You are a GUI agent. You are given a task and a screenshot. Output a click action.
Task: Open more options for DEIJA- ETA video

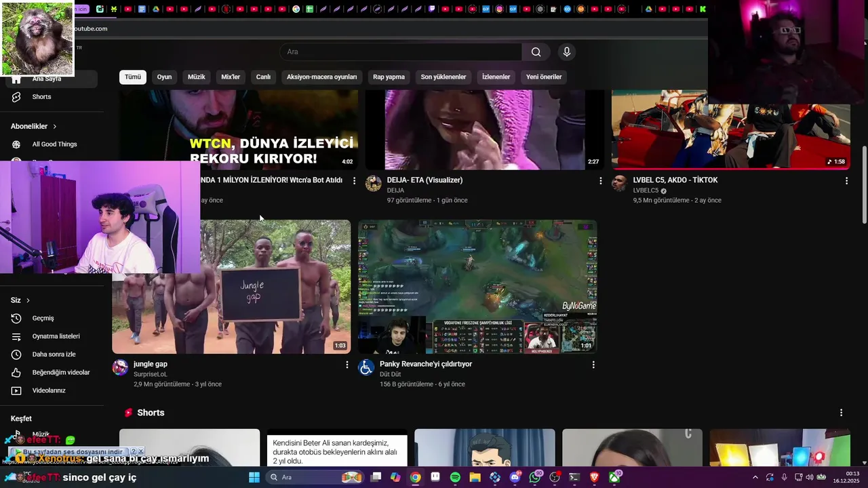(600, 181)
